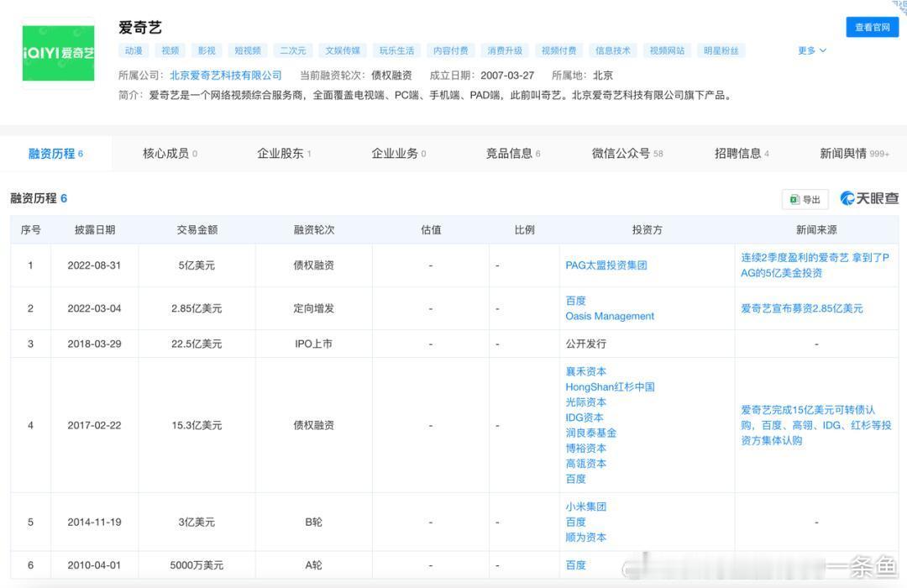Open 博裕资本 investor link
The image size is (907, 588).
pos(586,448)
